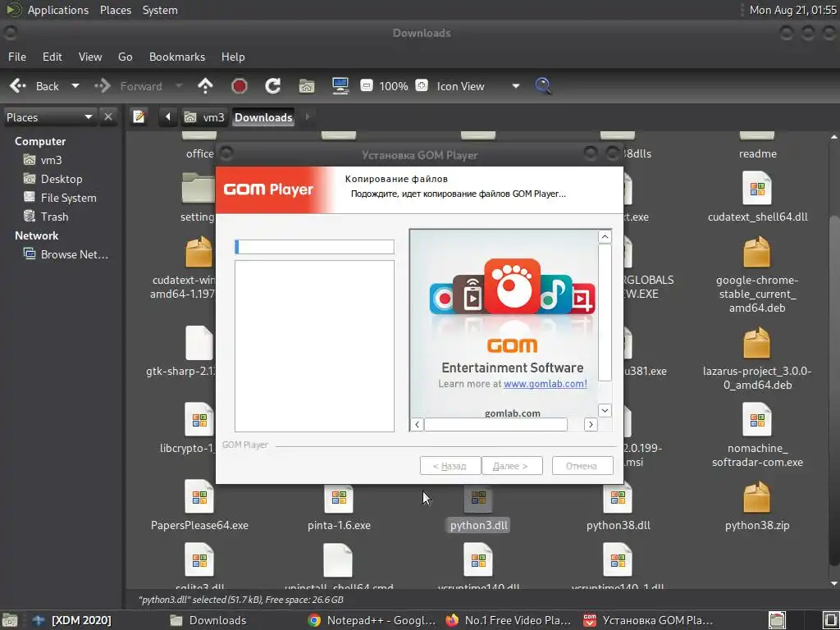Image resolution: width=840 pixels, height=630 pixels.
Task: Select the Downloads path bar button
Action: [263, 117]
